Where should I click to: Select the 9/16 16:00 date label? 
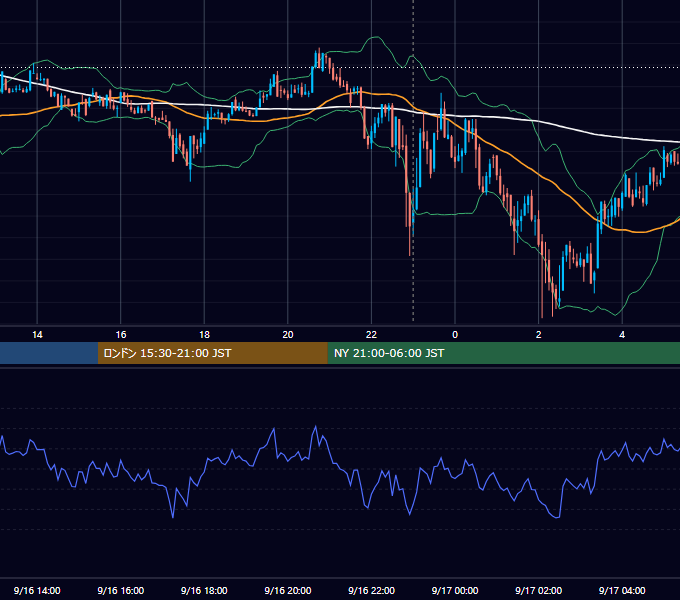[121, 590]
